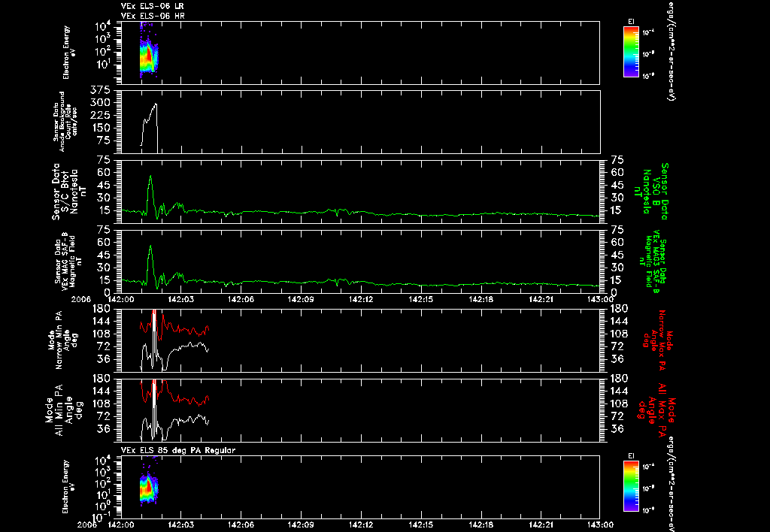Click '142:18' under the MAG SAF-B panel
The image size is (770, 532).
click(x=480, y=299)
